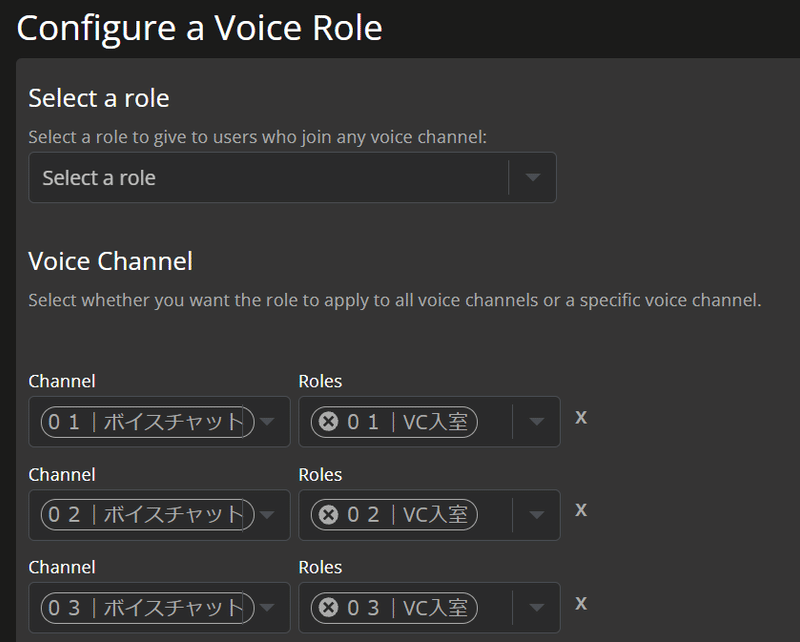Viewport: 800px width, 642px height.
Task: Delete the 03 channel row with the x
Action: coord(581,604)
